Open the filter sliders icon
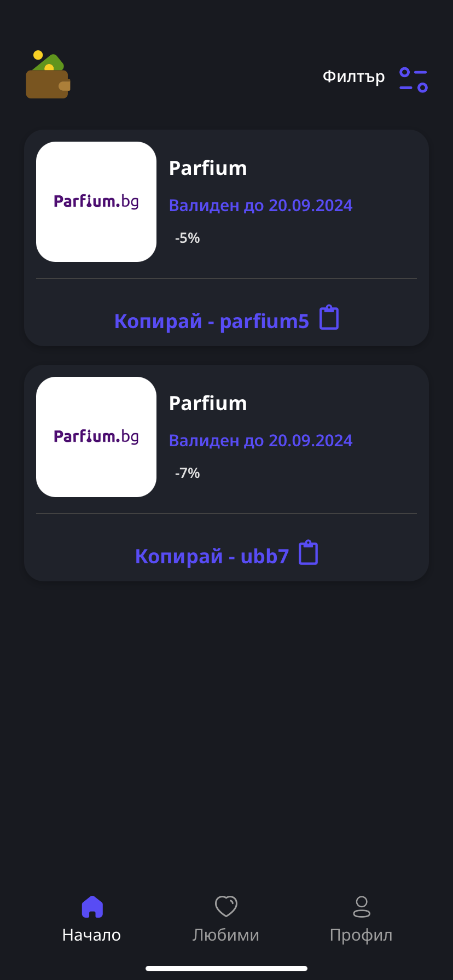 (x=413, y=80)
